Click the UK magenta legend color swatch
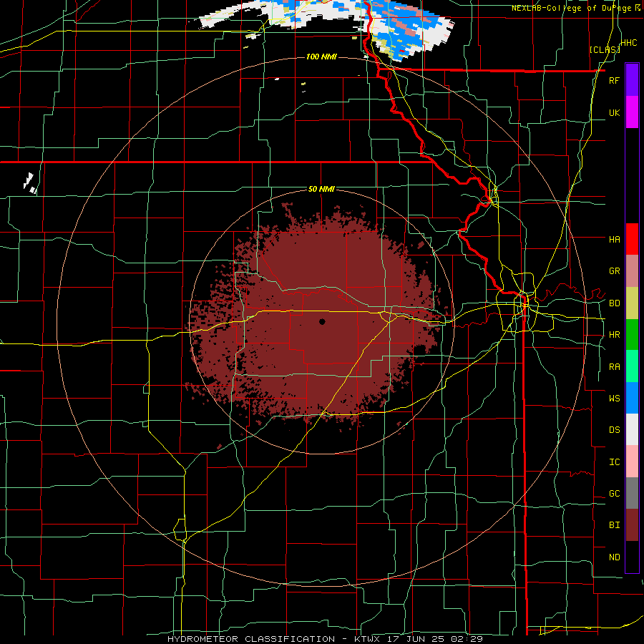644x644 pixels. [x=632, y=112]
